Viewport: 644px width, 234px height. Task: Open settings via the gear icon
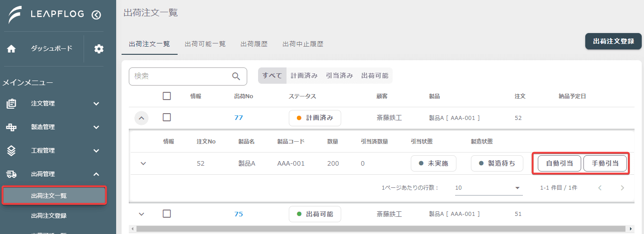[x=99, y=49]
